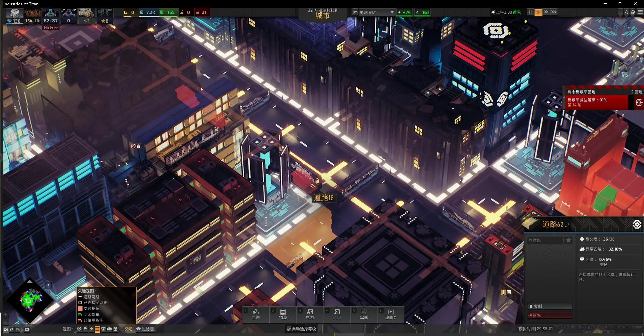Toggle the lightning power view overlay
Image resolution: width=644 pixels, height=336 pixels.
click(91, 329)
